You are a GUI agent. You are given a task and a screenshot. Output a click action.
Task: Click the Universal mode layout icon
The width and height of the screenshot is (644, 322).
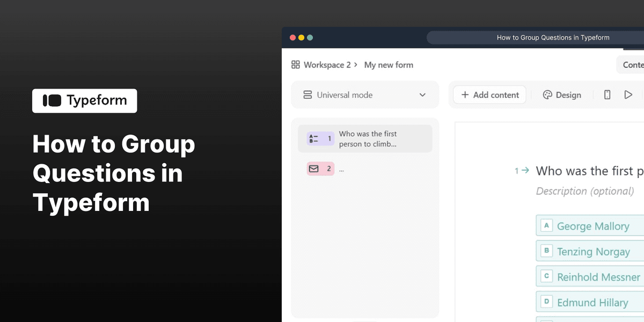(307, 94)
